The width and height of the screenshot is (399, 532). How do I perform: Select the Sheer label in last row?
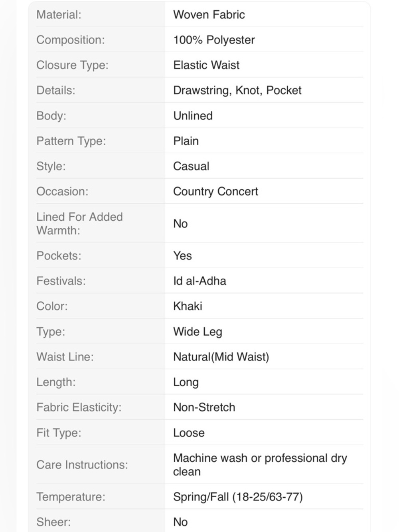53,522
